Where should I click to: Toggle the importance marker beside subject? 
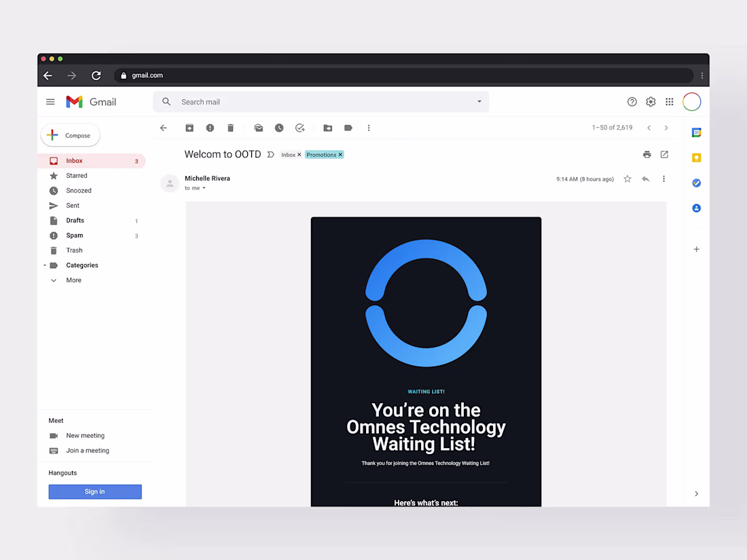pos(270,155)
